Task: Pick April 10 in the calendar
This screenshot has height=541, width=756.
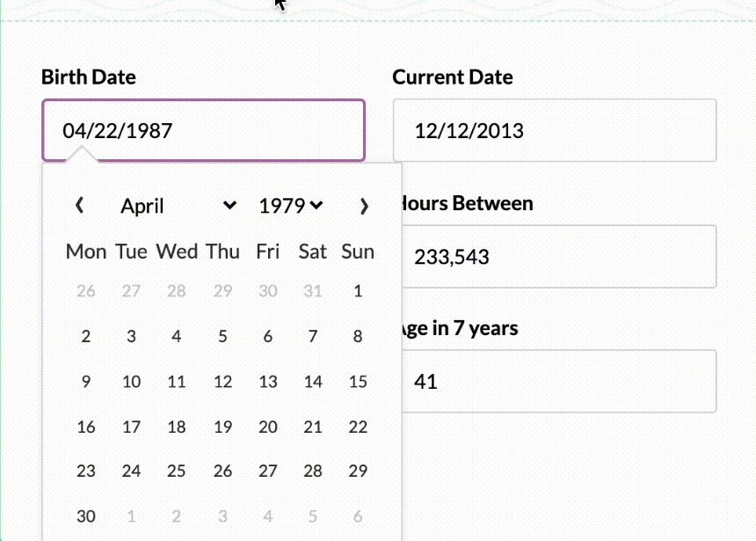Action: click(x=132, y=382)
